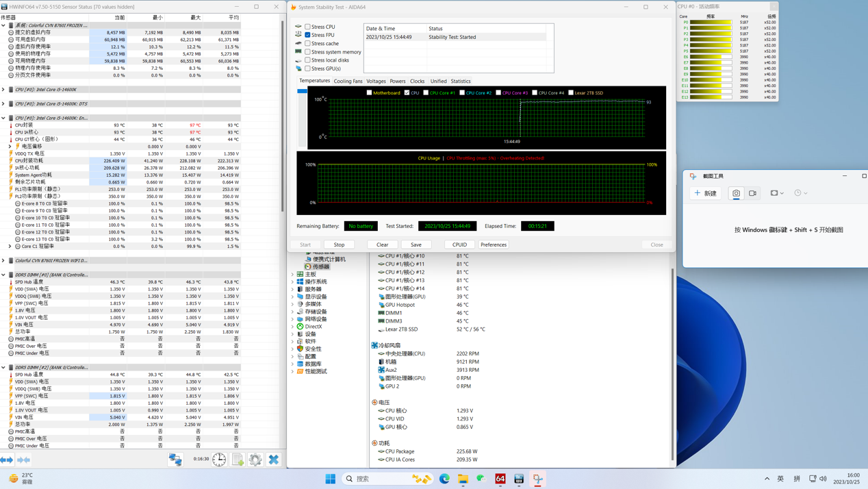The image size is (868, 489).
Task: Click HWiNFO collapse-layout inward-arrows icon
Action: coord(23,460)
